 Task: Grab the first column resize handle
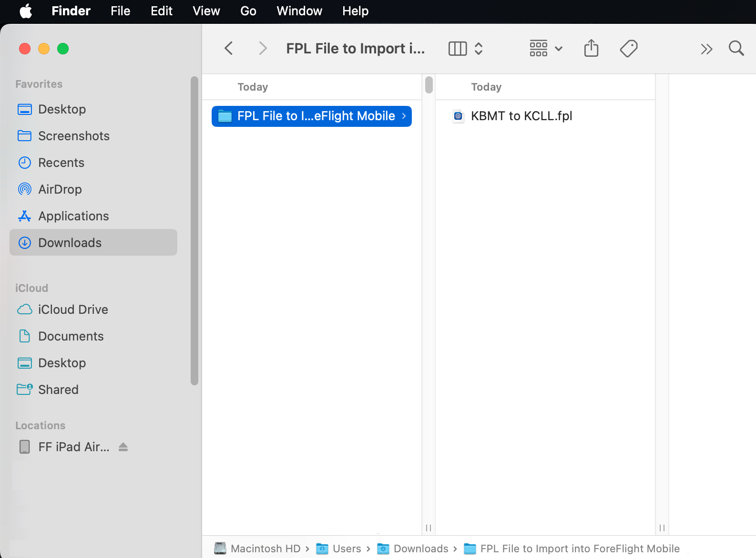tap(429, 528)
